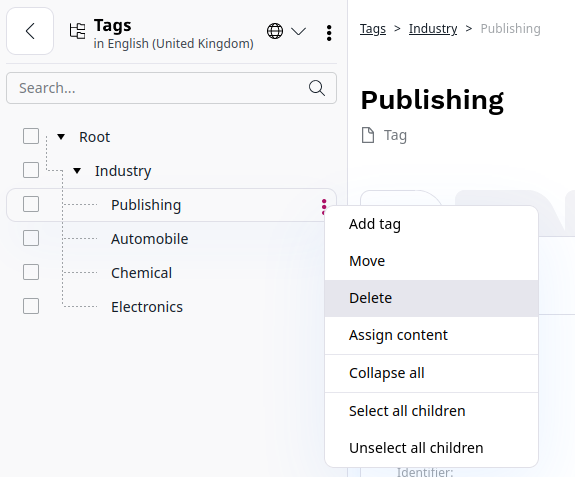This screenshot has height=477, width=575.
Task: Expand the language dropdown chevron
Action: click(299, 31)
